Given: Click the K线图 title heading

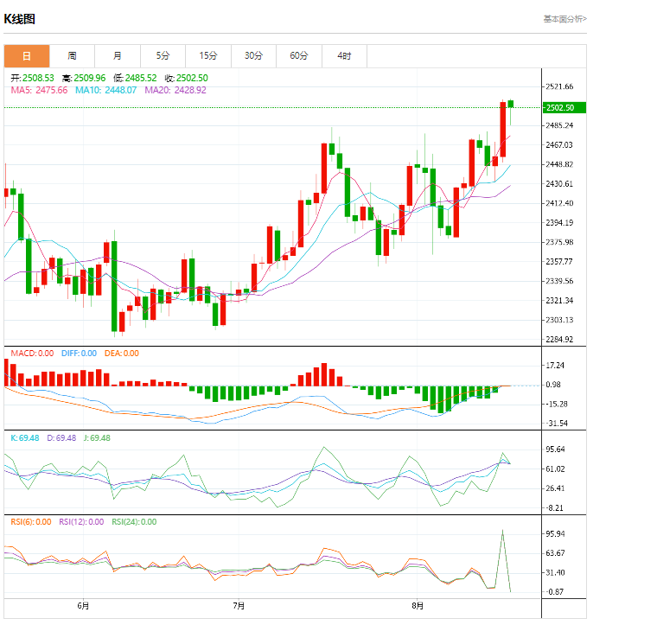Looking at the screenshot, I should pos(20,19).
